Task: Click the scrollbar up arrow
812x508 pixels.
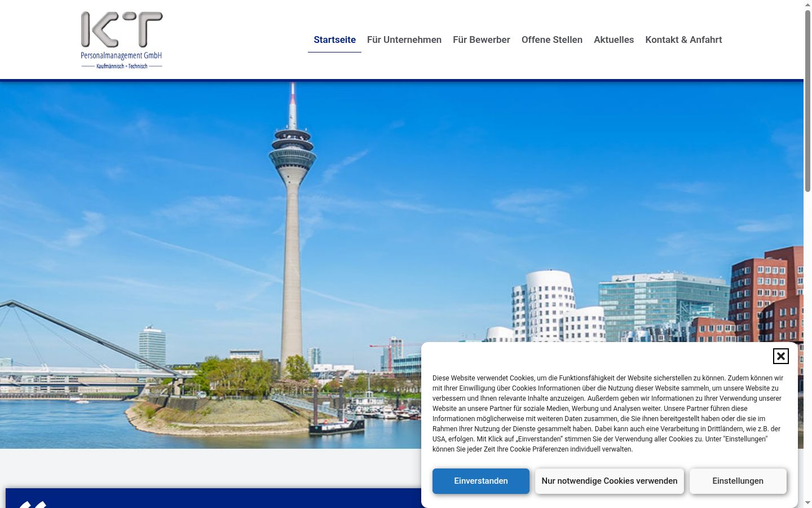Action: click(807, 5)
